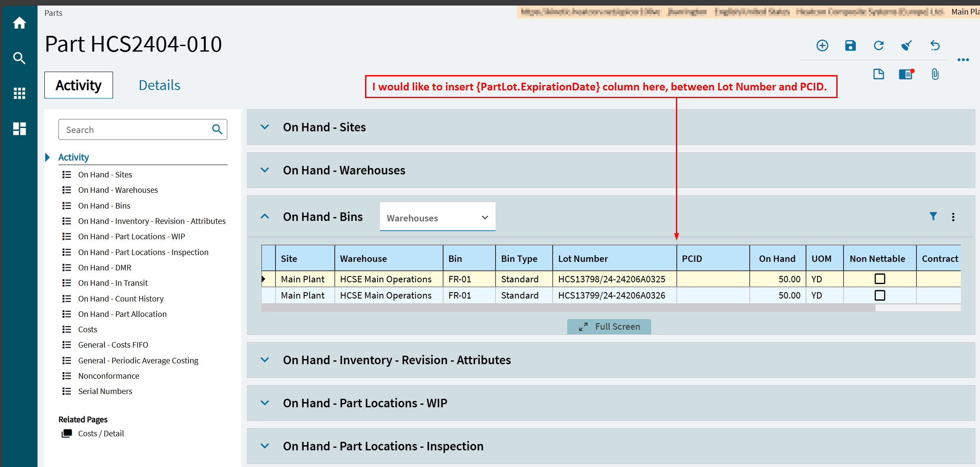Open the global search icon in left sidebar

tap(19, 58)
